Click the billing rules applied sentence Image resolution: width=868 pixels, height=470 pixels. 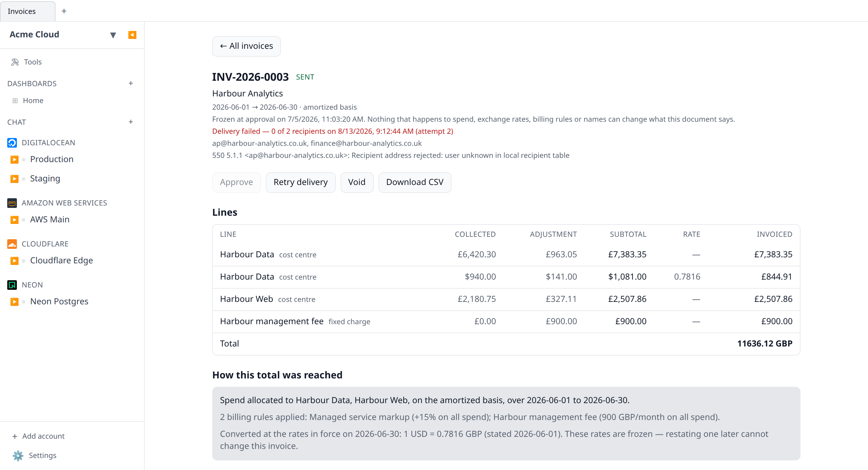(x=470, y=417)
